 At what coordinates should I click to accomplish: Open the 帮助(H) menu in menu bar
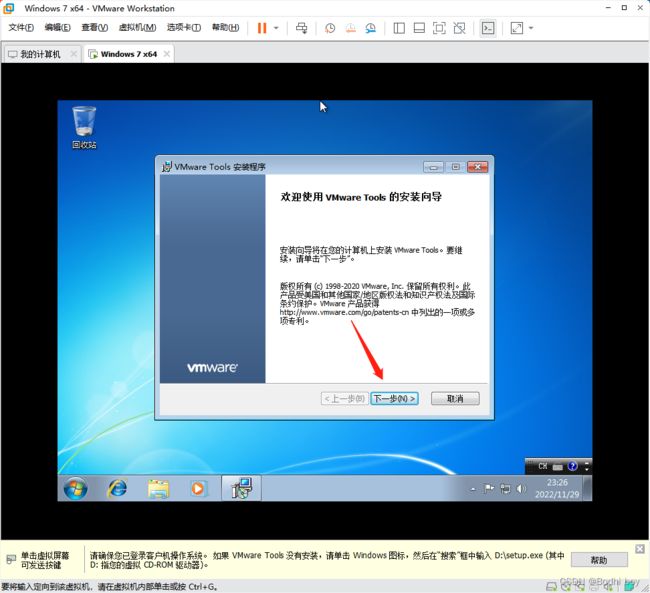(x=225, y=27)
